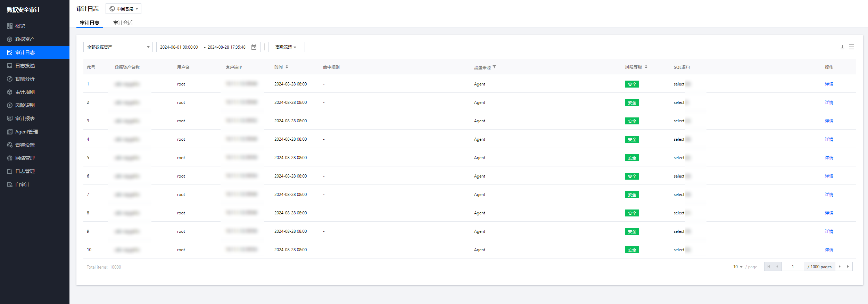868x304 pixels.
Task: Open the column settings list icon
Action: coord(852,47)
